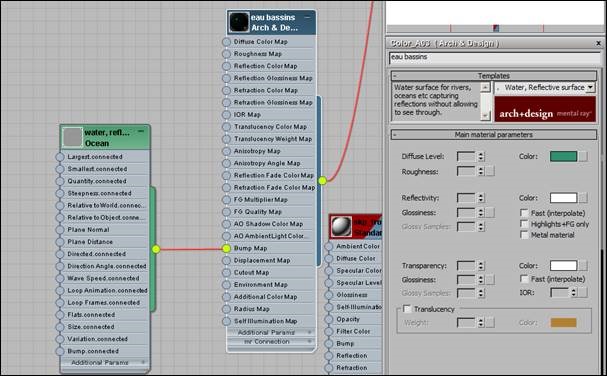
Task: Click the Environment Map input socket
Action: [x=226, y=285]
